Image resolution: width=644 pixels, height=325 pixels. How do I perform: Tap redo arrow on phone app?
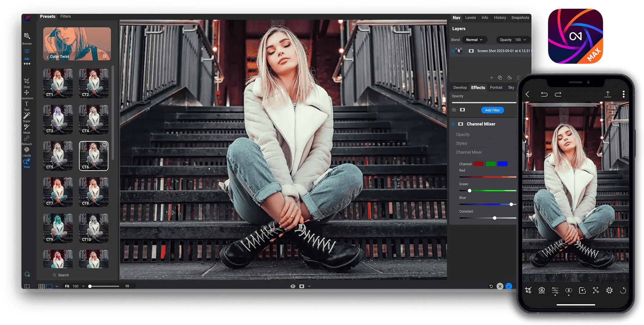pos(558,94)
